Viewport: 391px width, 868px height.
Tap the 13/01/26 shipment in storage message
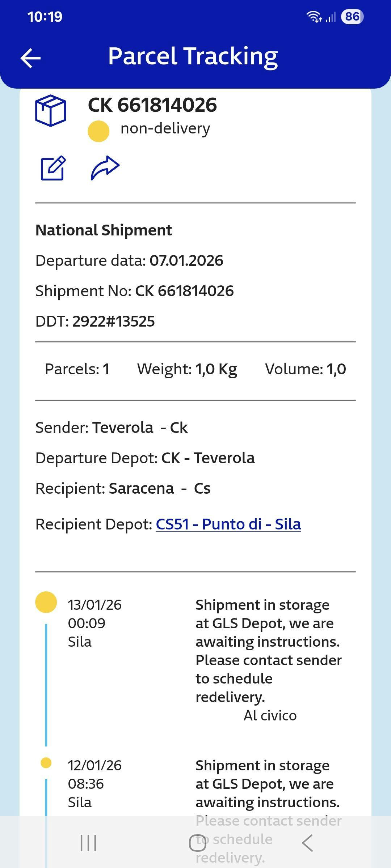point(268,650)
